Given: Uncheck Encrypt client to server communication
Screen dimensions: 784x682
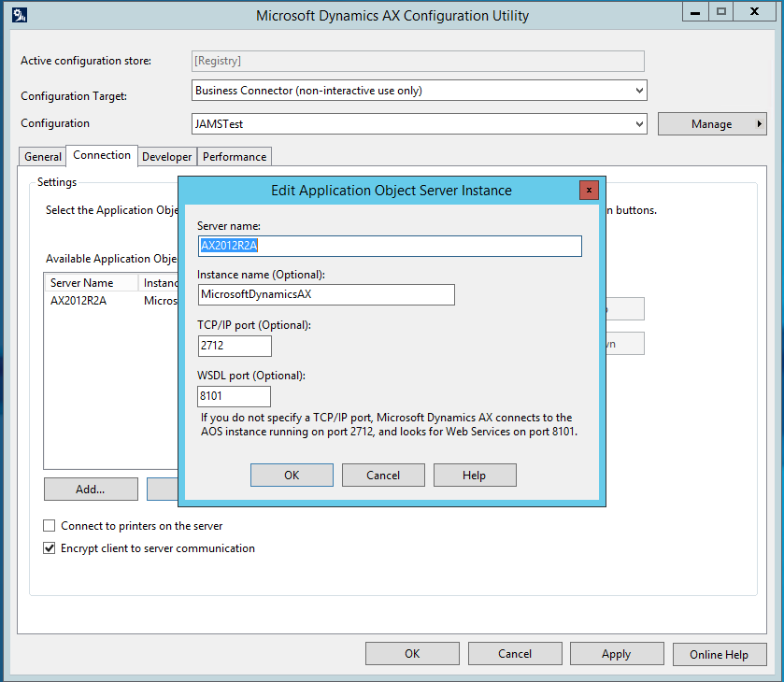Looking at the screenshot, I should coord(50,548).
